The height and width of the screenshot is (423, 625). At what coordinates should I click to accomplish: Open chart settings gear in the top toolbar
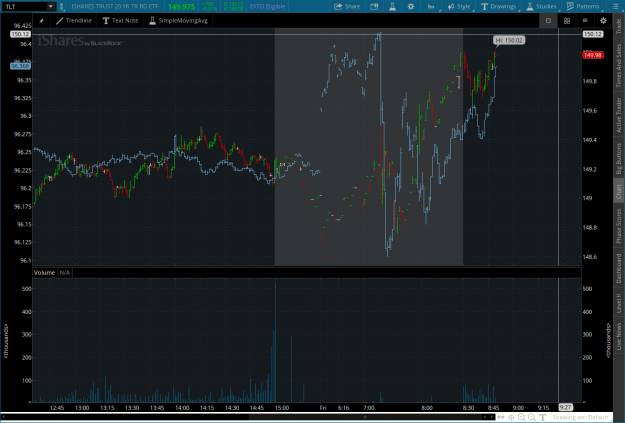point(411,6)
